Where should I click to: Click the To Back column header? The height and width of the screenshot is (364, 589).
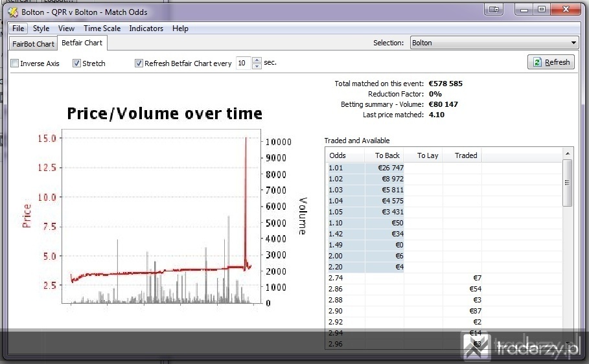pos(384,155)
